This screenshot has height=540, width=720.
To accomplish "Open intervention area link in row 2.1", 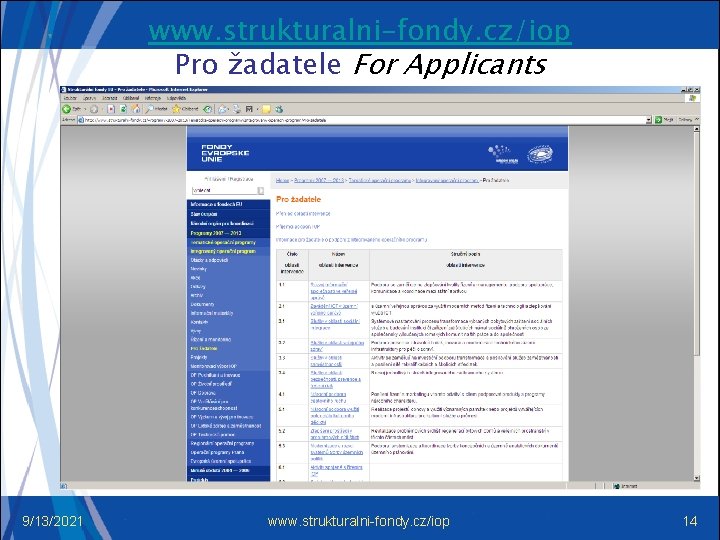I will tap(334, 309).
